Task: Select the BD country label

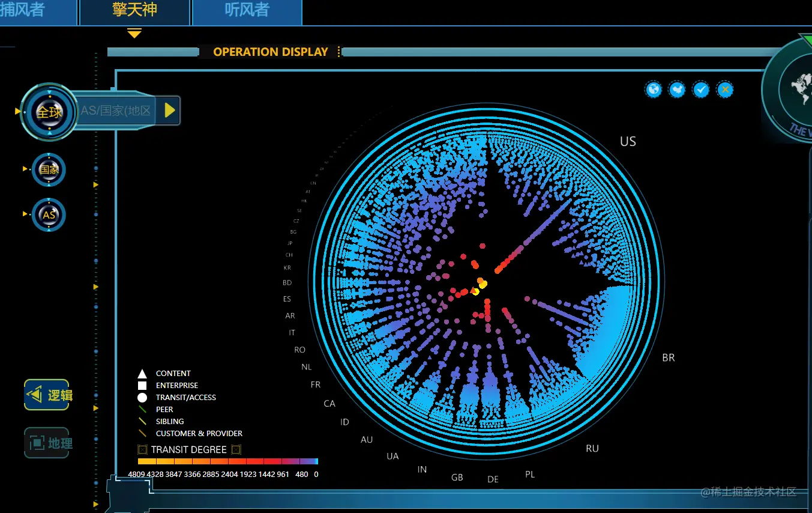Action: coord(287,283)
